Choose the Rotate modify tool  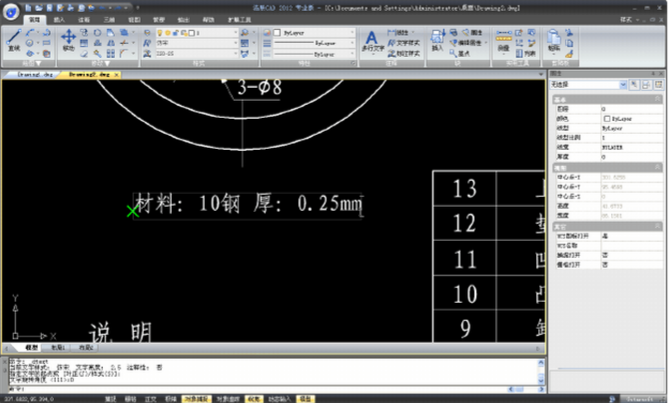(97, 32)
